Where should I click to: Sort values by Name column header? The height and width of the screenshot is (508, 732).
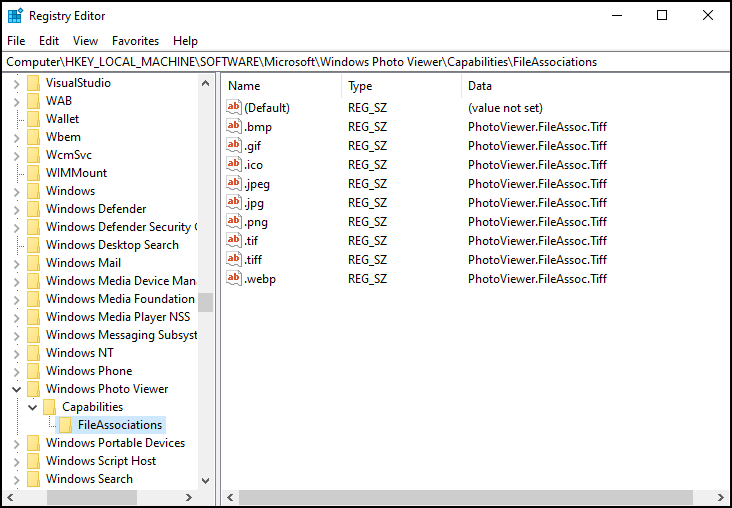point(280,86)
